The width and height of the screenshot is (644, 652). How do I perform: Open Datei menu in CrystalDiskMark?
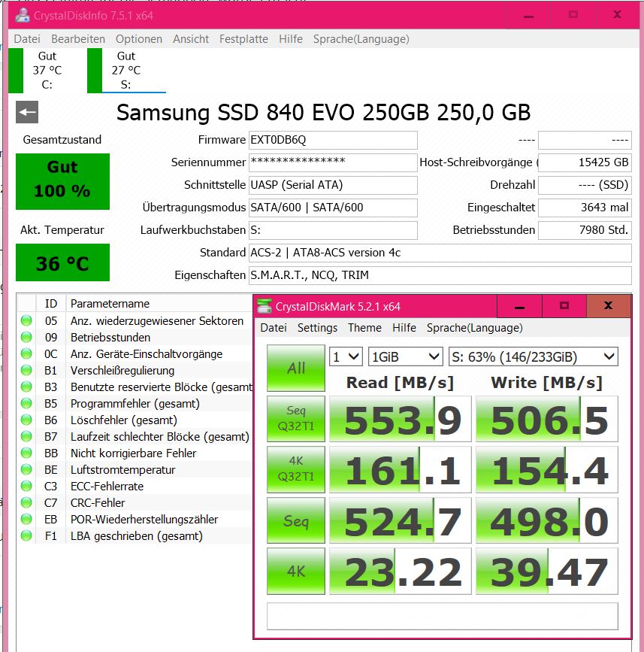point(274,328)
